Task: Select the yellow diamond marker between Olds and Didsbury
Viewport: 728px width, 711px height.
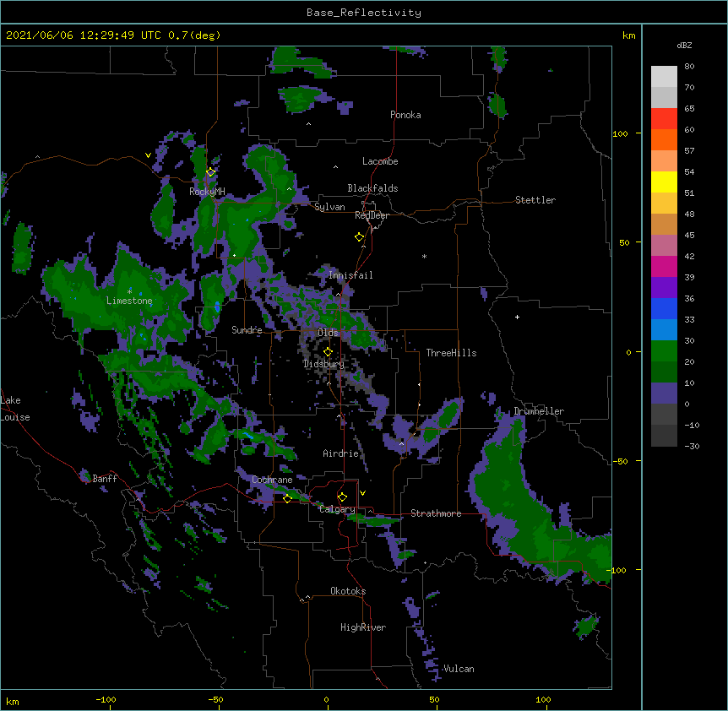Action: coord(328,352)
